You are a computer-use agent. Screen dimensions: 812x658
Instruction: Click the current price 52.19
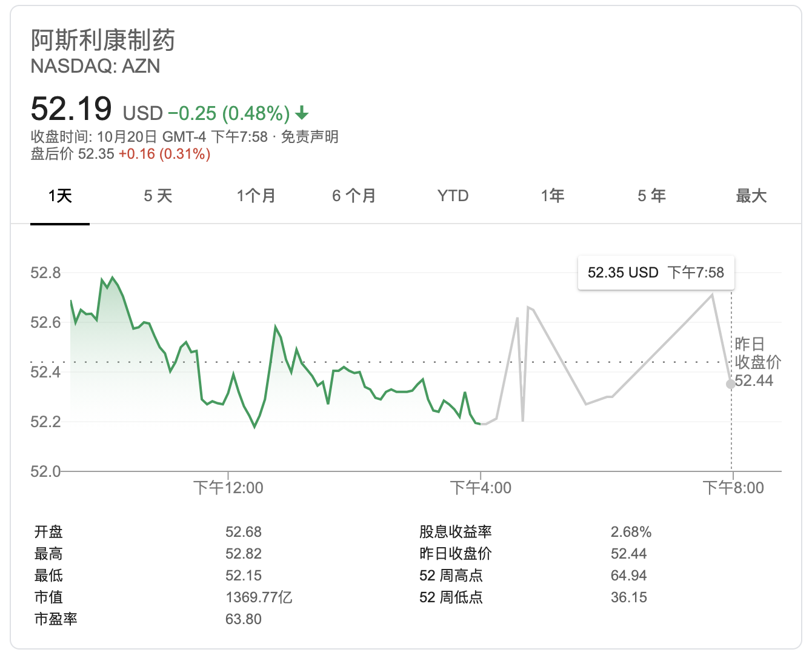click(72, 108)
